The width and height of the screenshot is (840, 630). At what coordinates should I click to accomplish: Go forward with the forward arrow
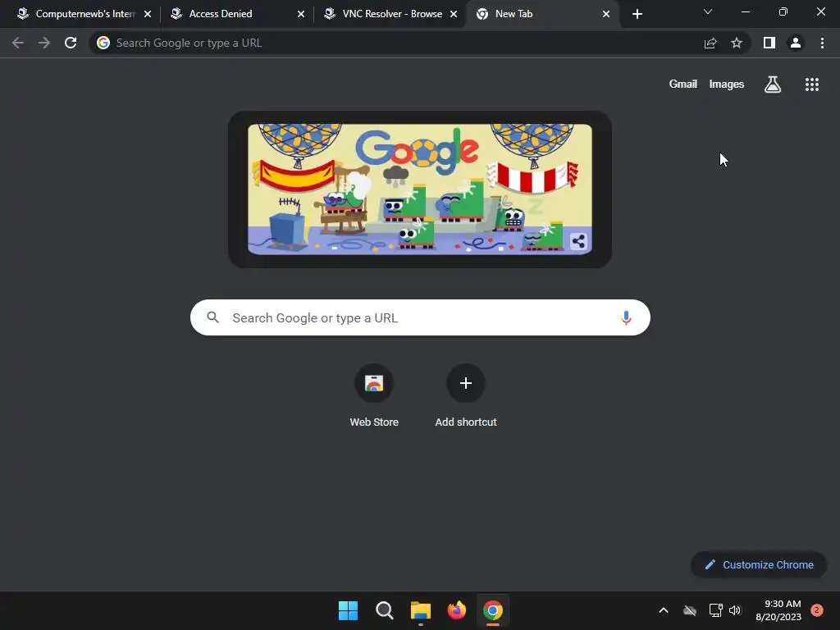click(x=44, y=43)
